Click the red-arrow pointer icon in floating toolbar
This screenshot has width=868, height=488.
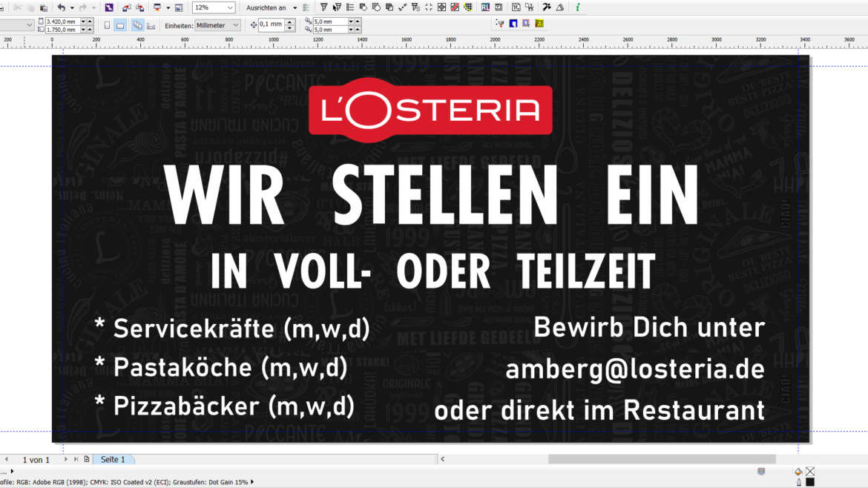[x=500, y=23]
